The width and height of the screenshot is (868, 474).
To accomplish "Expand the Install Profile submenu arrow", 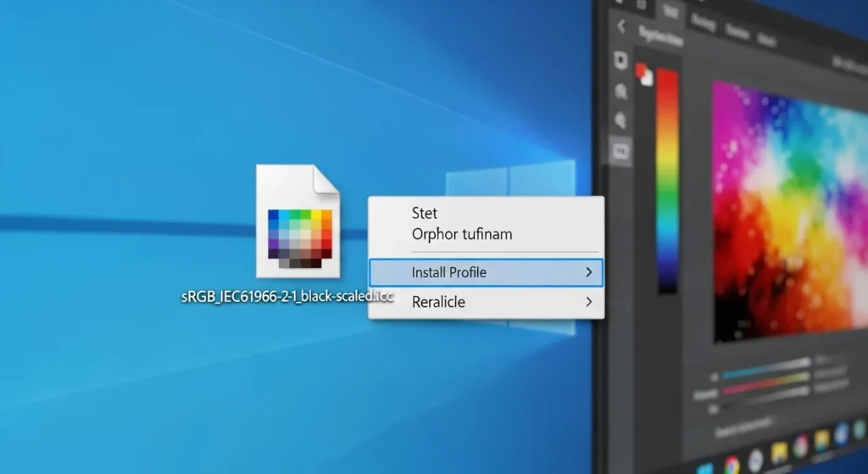I will [589, 272].
